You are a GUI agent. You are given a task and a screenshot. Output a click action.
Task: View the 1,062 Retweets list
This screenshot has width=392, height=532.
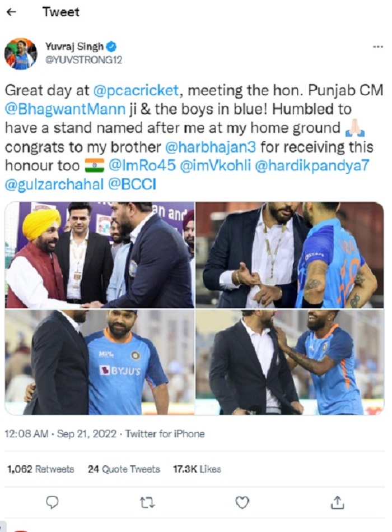41,469
